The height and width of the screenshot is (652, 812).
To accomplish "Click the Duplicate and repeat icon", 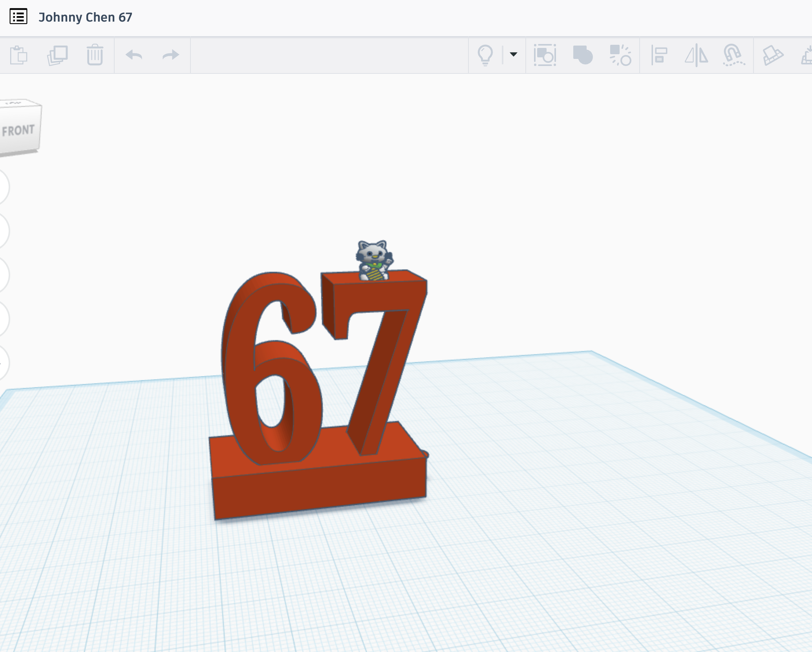I will pos(57,55).
